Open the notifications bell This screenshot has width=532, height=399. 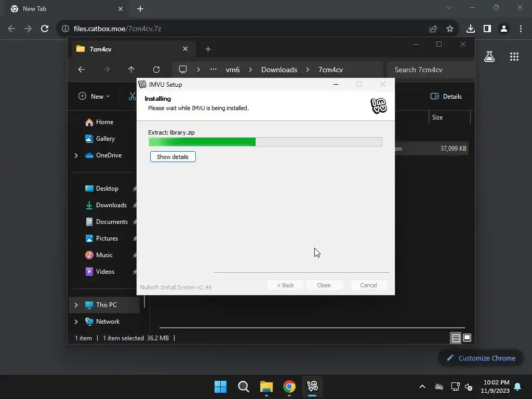[518, 387]
